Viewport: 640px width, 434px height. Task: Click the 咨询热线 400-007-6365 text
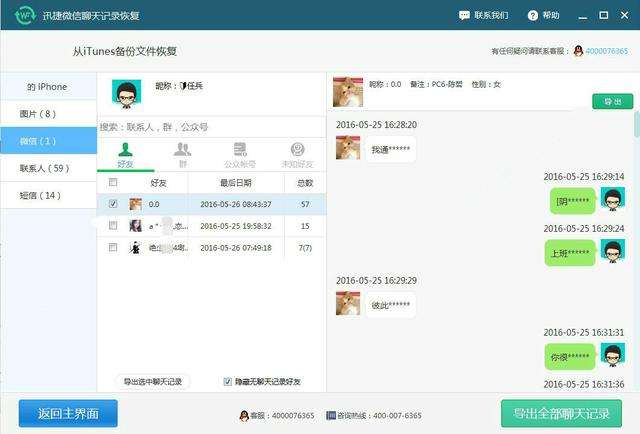tap(379, 416)
